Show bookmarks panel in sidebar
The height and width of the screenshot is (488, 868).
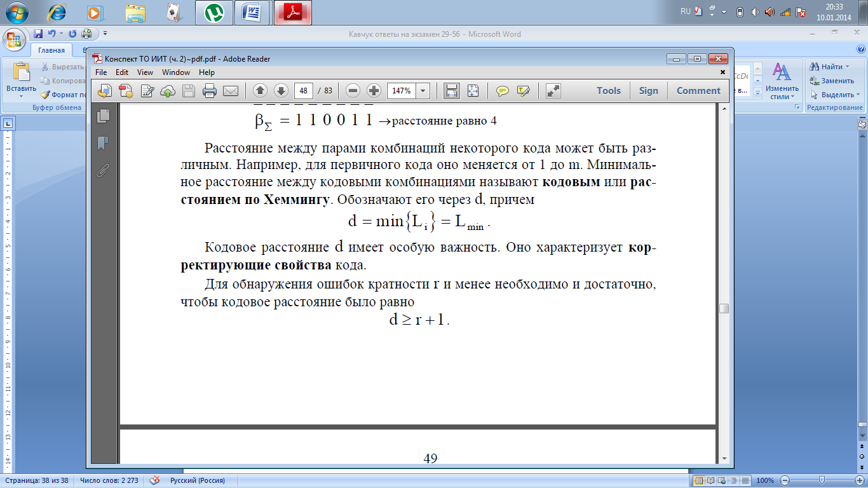103,143
